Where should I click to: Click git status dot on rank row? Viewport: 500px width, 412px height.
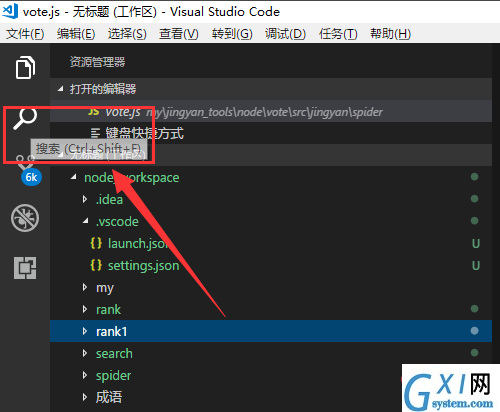click(x=474, y=309)
